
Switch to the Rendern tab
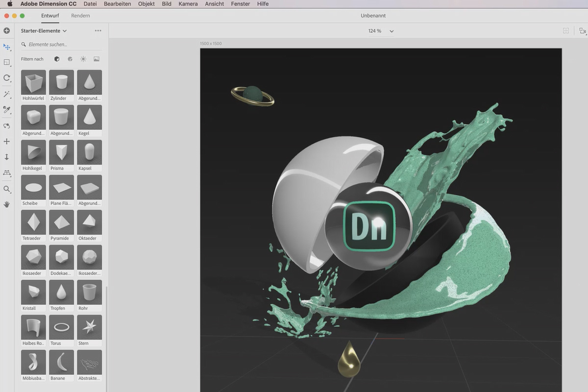click(80, 15)
